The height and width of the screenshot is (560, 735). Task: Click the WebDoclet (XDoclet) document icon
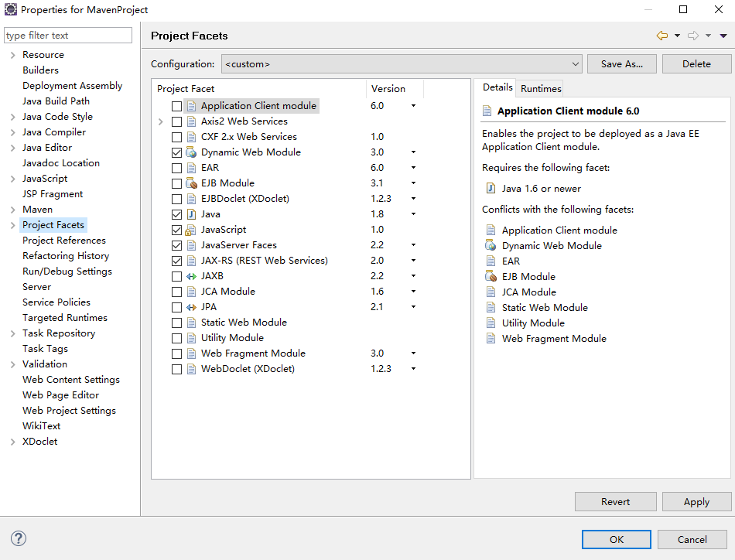[x=191, y=369]
